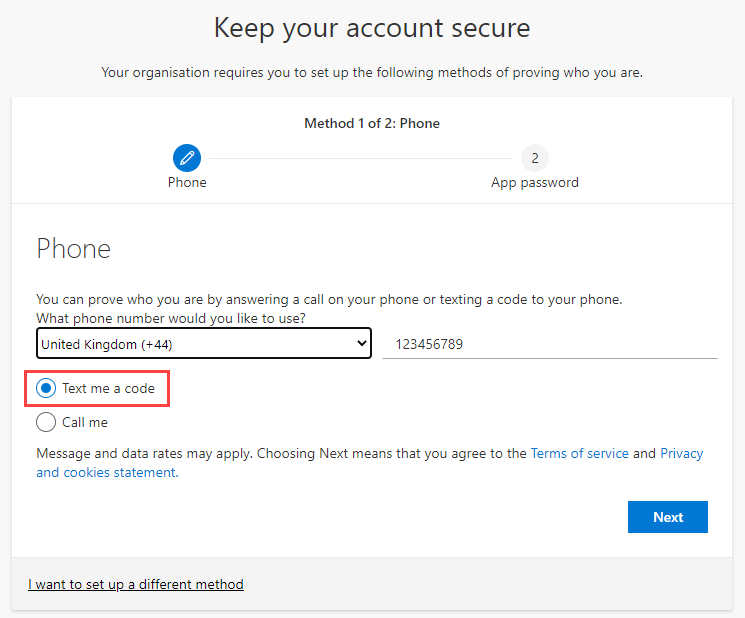
Task: Click the 'Keep your account secure' heading
Action: (x=372, y=28)
